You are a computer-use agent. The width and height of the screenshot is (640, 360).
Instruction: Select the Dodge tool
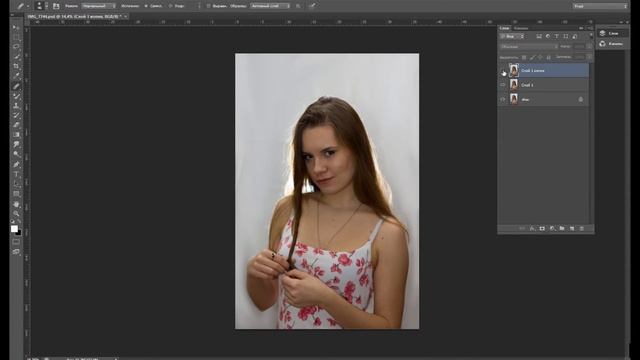click(16, 154)
